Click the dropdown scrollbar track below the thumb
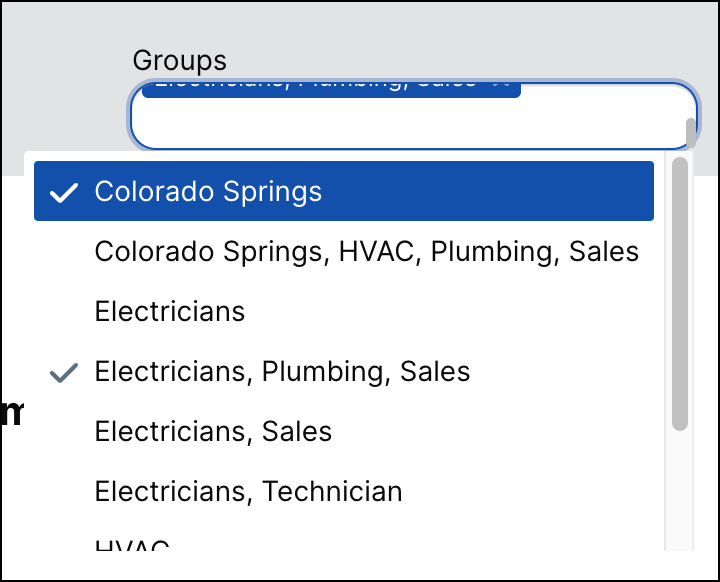The height and width of the screenshot is (582, 720). point(680,490)
